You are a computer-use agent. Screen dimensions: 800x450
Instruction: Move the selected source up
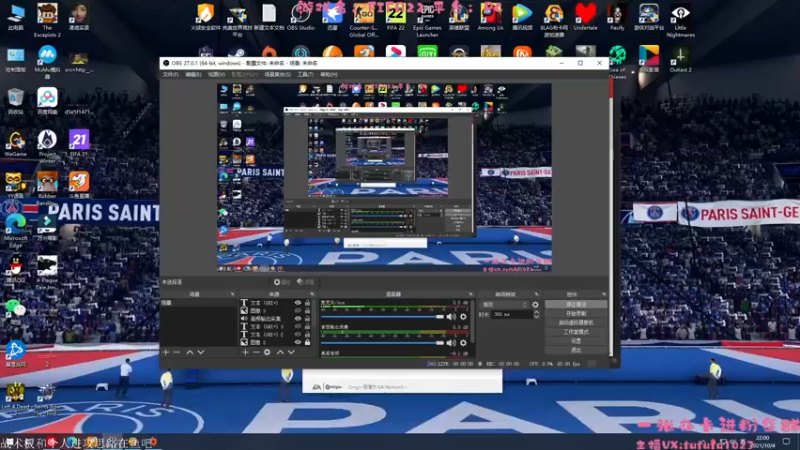[x=280, y=352]
